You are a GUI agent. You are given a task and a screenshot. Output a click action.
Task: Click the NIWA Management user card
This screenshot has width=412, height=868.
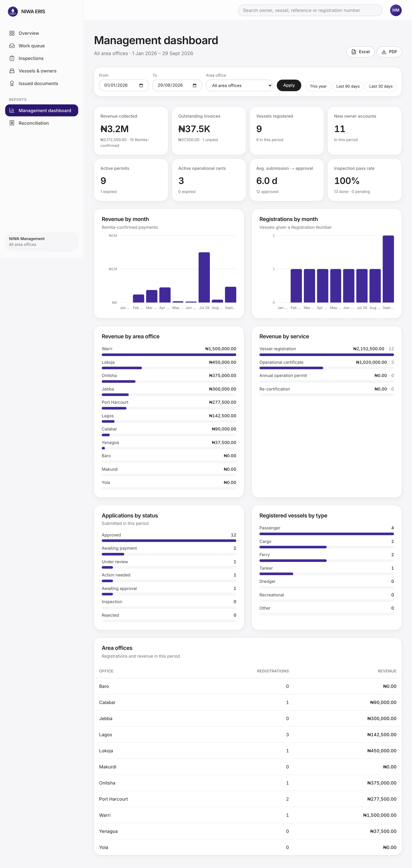[41, 242]
